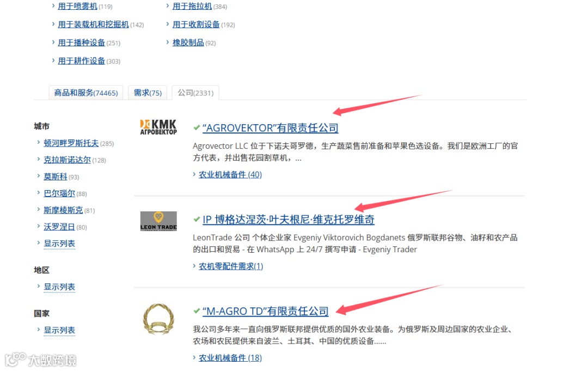Open 农业机械备件 (18) link under M-AGRO
The image size is (588, 371).
230,357
